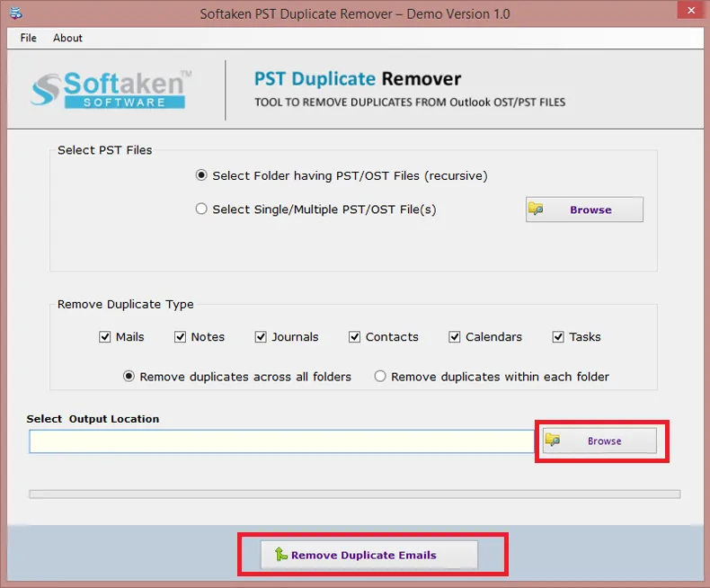Click the output location text field
Image resolution: width=710 pixels, height=588 pixels.
point(281,441)
